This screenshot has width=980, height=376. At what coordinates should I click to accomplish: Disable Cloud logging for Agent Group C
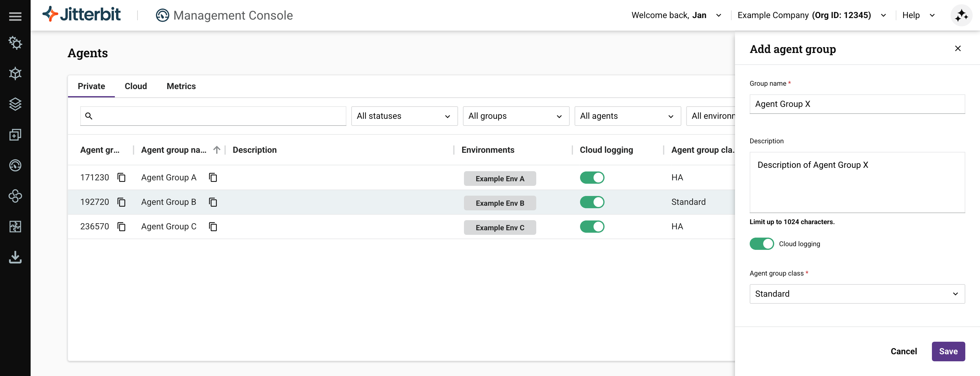point(592,227)
